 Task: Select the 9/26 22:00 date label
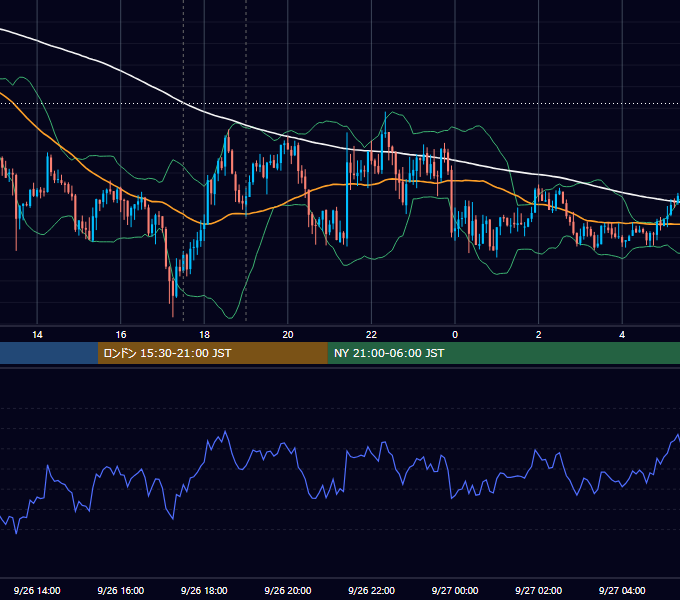(372, 590)
